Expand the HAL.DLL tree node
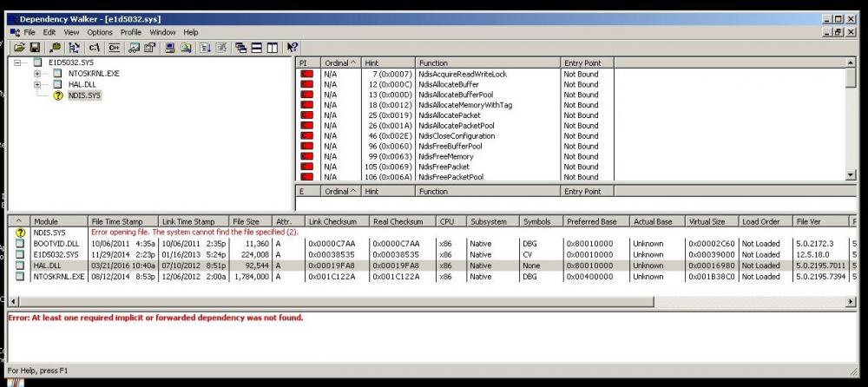 [37, 84]
